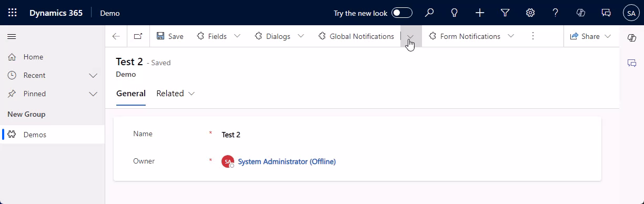Screen dimensions: 644x204
Task: Open the side pane chat icon
Action: [x=632, y=63]
